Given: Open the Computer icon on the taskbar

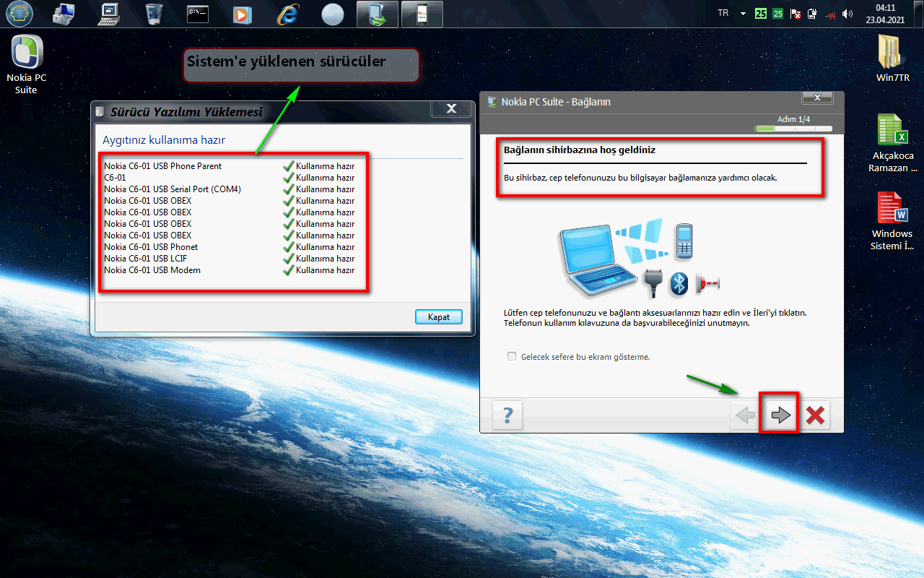Looking at the screenshot, I should (x=110, y=14).
